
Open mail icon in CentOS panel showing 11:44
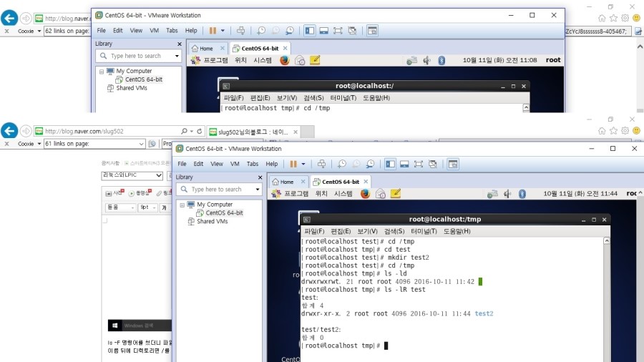pos(381,194)
